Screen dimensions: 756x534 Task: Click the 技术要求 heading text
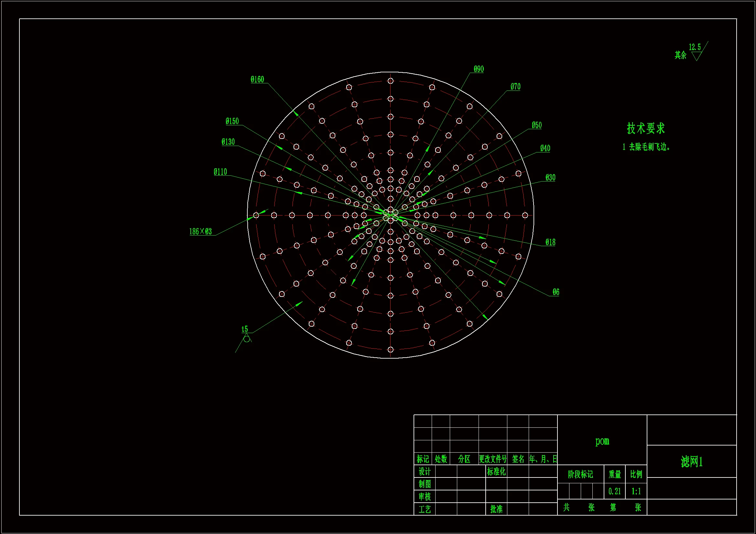coord(645,128)
